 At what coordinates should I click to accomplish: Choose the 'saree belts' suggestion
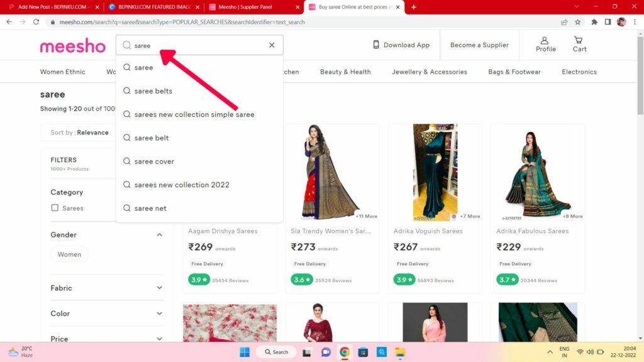click(x=199, y=91)
